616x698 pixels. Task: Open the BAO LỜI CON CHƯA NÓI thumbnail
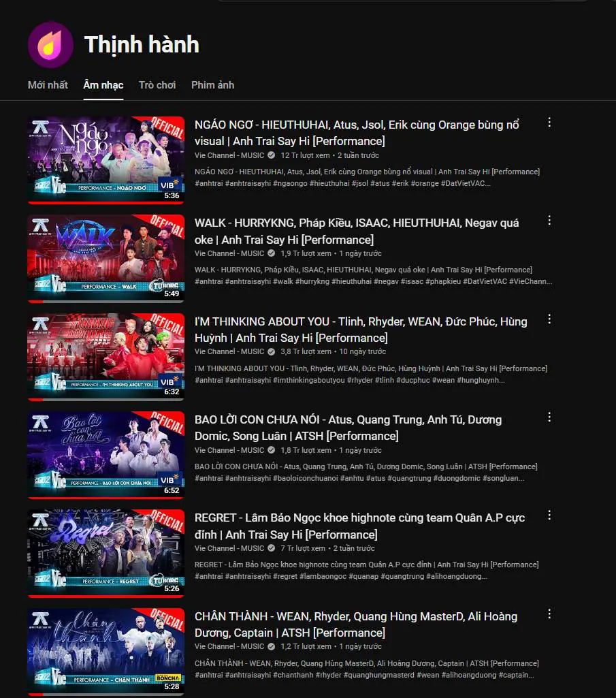(x=106, y=455)
